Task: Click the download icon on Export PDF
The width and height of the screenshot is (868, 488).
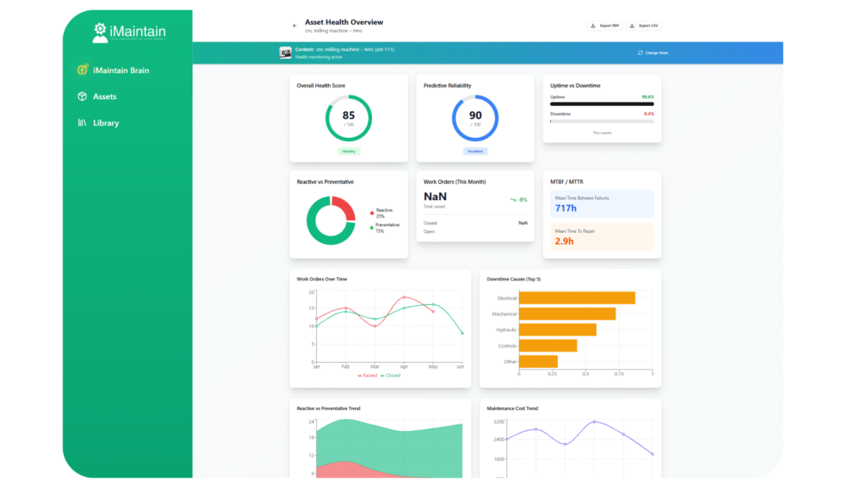Action: (593, 25)
